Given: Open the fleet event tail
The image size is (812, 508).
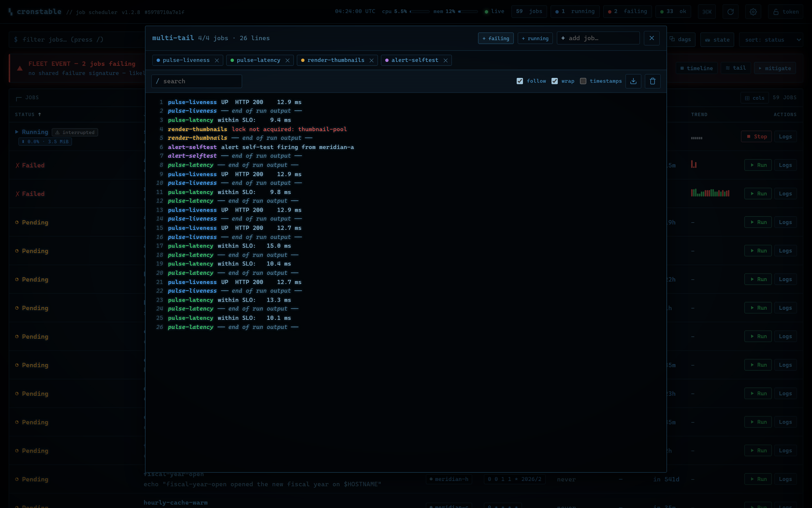Looking at the screenshot, I should pyautogui.click(x=735, y=68).
